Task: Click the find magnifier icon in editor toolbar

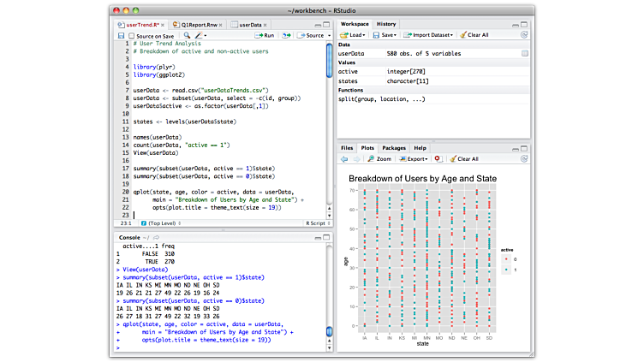Action: 186,36
